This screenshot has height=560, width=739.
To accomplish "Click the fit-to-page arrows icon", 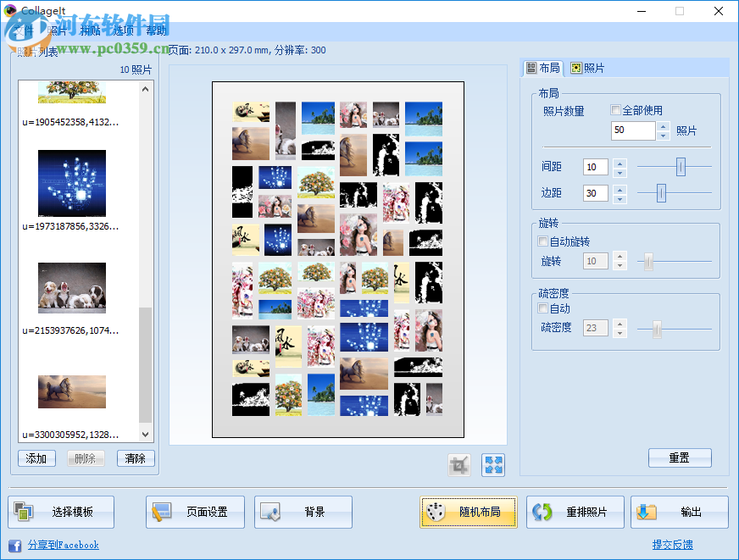I will point(492,464).
